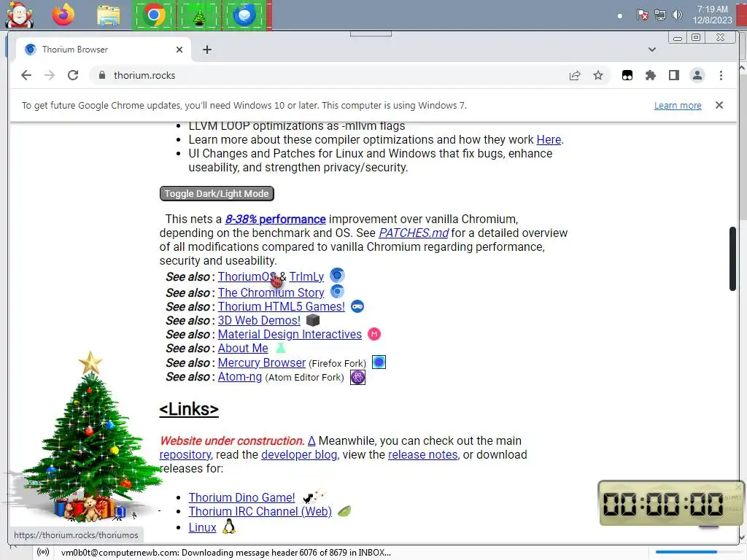Click the volume speaker tray icon
Image resolution: width=747 pixels, height=560 pixels.
tap(677, 15)
